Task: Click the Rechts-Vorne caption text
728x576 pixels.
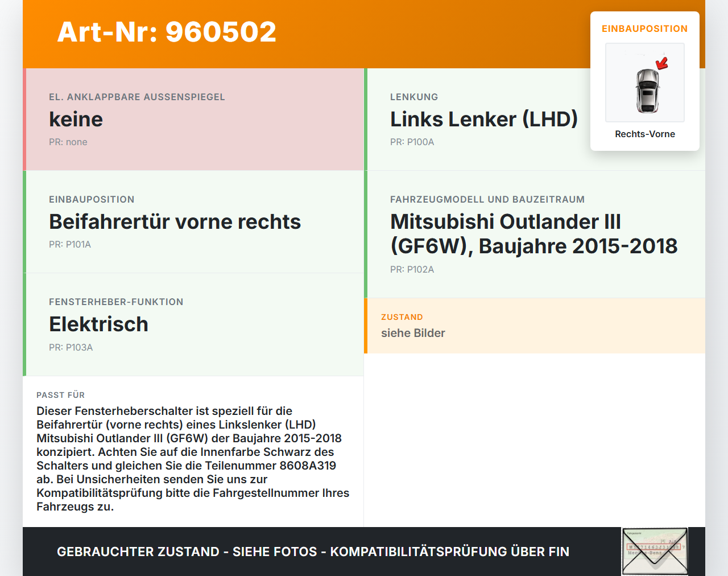Action: point(644,134)
